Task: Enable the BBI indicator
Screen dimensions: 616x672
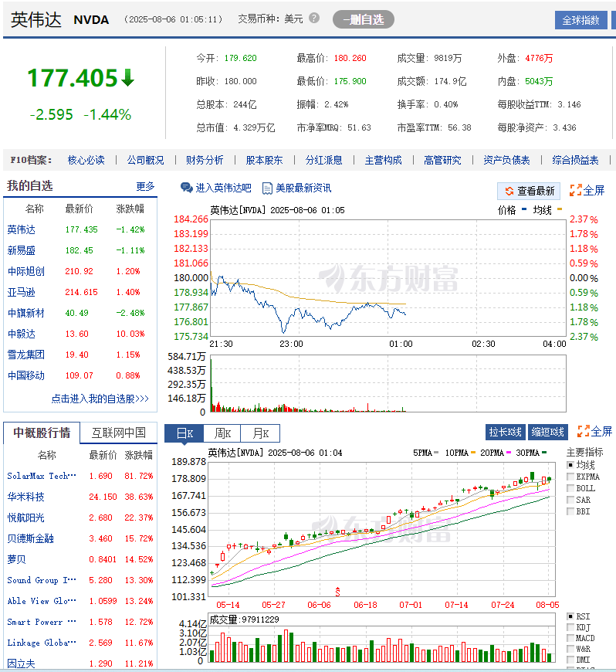Action: pos(570,511)
